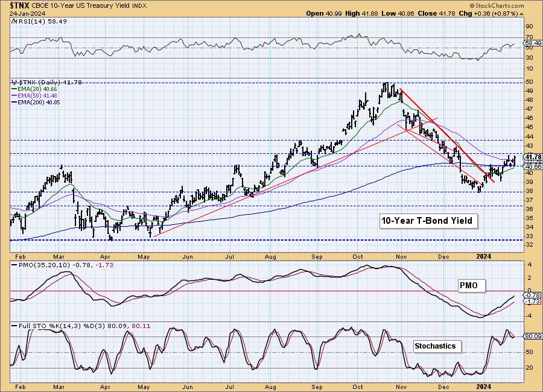Click the purple EMA(50) legend line swatch
The image size is (543, 392).
click(14, 95)
